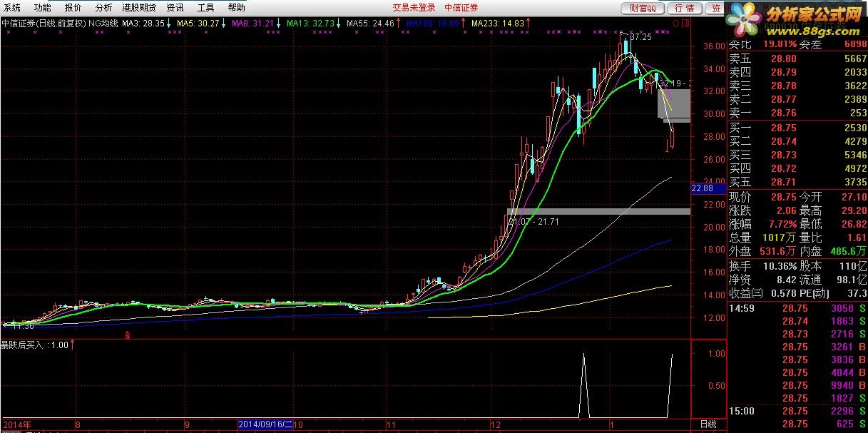This screenshot has height=433, width=868.
Task: Click the 涨跌 2.06 change value
Action: (x=786, y=210)
